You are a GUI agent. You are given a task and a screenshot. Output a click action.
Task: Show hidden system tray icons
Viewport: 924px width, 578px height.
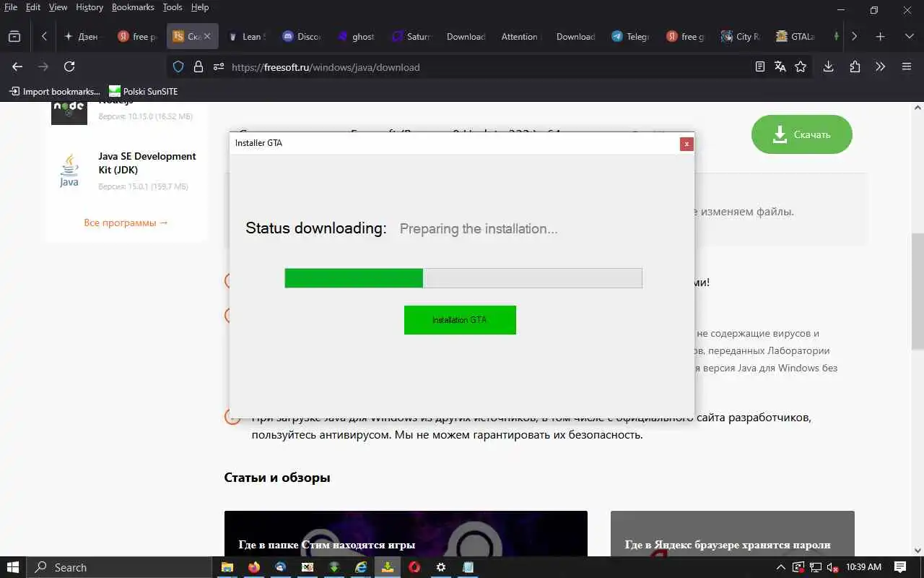click(780, 567)
